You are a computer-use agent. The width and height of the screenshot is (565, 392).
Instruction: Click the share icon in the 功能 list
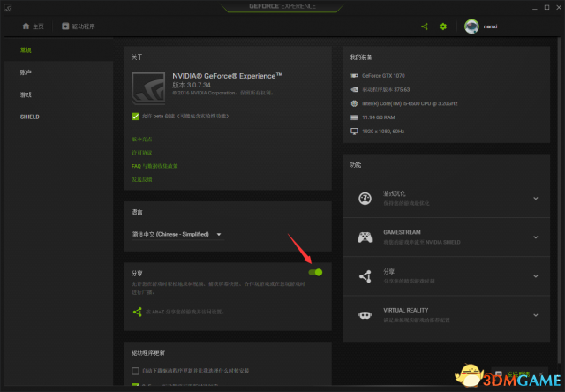point(365,276)
